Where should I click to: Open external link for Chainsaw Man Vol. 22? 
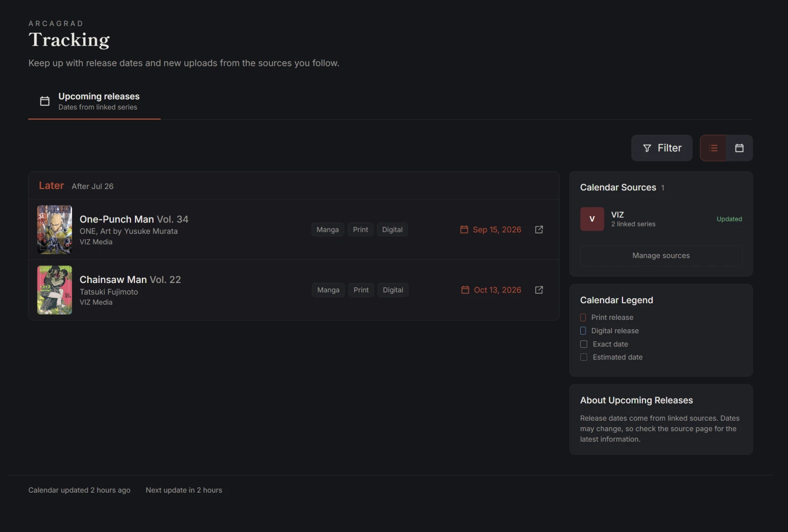[539, 290]
